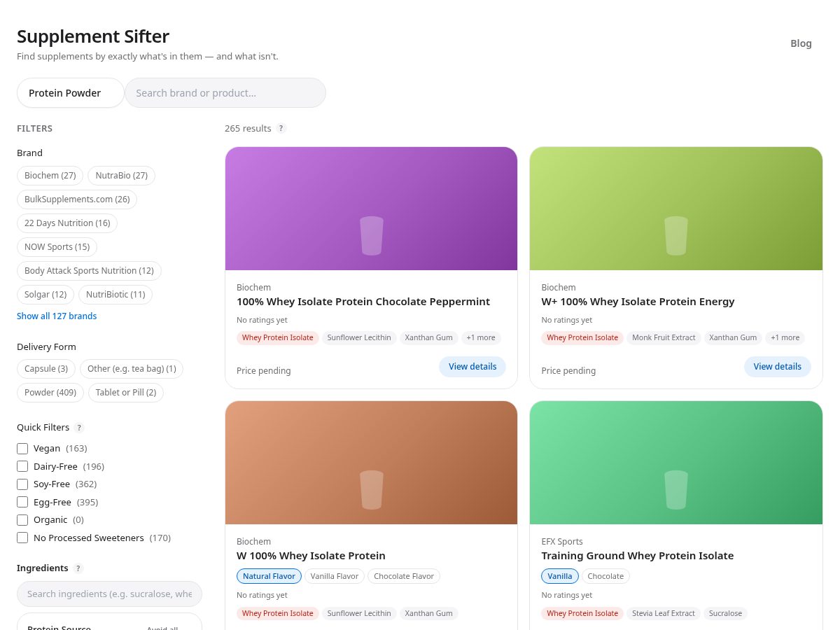
Task: Expand +1 more ingredients on W+ Energy card
Action: [x=785, y=337]
